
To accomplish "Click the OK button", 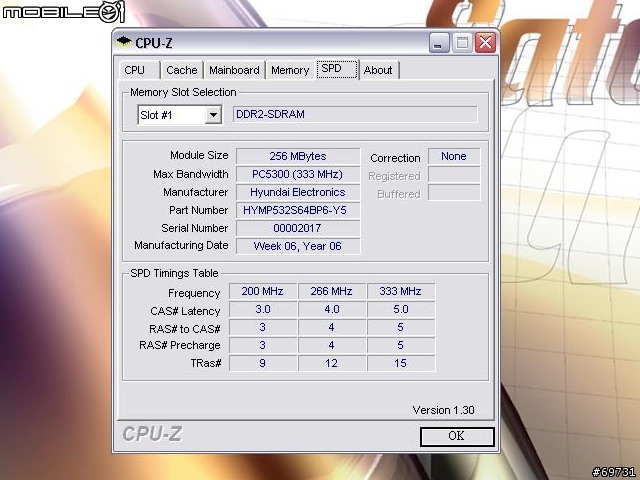I will point(457,436).
